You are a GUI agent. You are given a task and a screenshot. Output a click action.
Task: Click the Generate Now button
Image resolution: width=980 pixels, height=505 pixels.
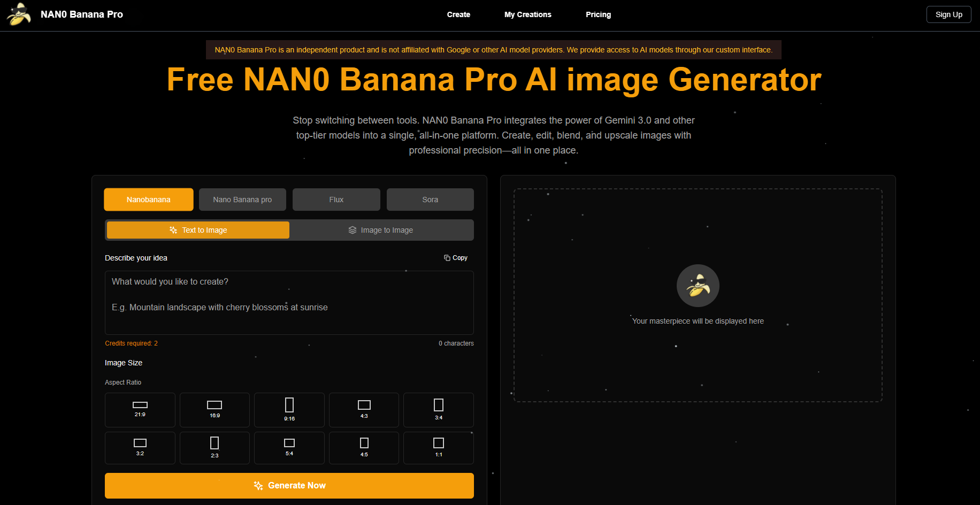click(x=289, y=485)
